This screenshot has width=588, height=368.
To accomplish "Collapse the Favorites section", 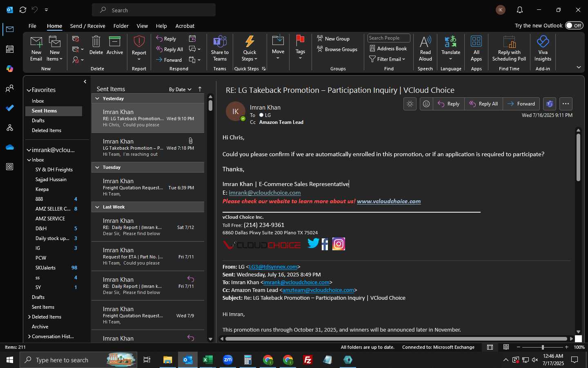I will pos(29,90).
